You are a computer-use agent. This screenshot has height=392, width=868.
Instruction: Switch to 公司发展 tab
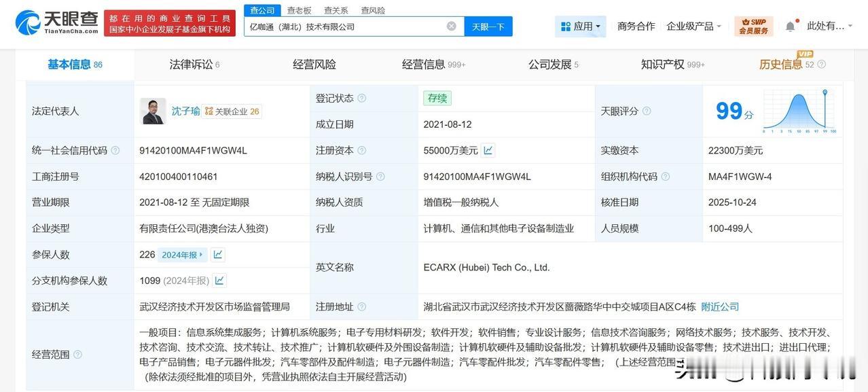tap(554, 65)
